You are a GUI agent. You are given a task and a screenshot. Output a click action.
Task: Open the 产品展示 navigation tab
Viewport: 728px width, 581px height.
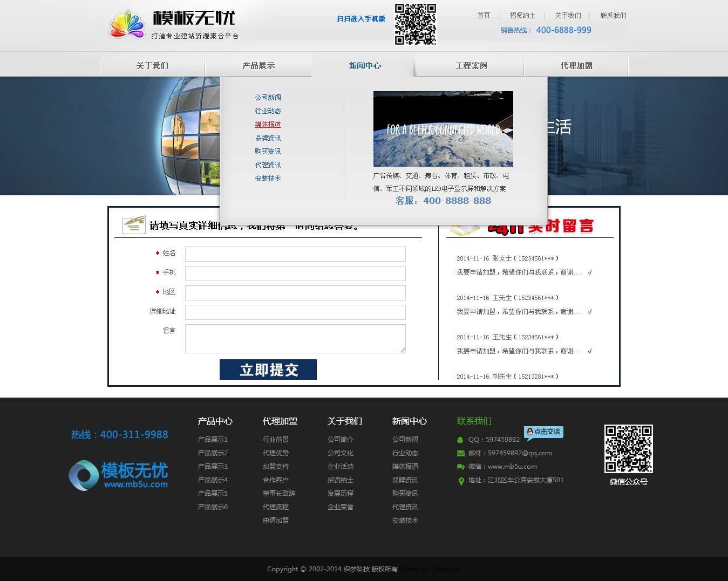[258, 66]
